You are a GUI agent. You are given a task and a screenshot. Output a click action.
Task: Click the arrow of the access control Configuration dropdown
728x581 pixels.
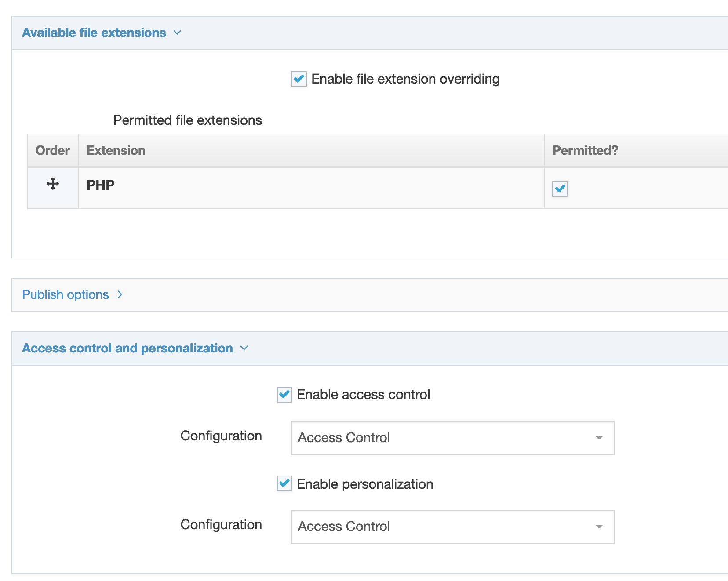(599, 438)
